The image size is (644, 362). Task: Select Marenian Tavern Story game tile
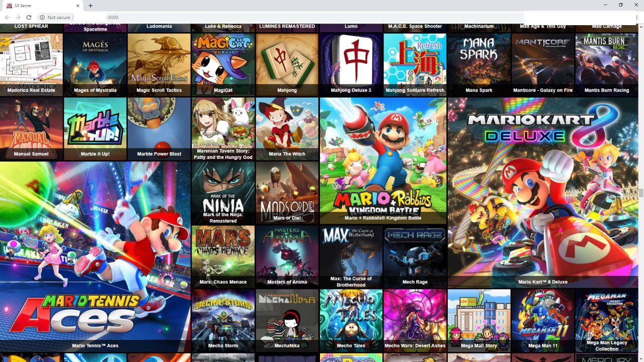point(223,129)
